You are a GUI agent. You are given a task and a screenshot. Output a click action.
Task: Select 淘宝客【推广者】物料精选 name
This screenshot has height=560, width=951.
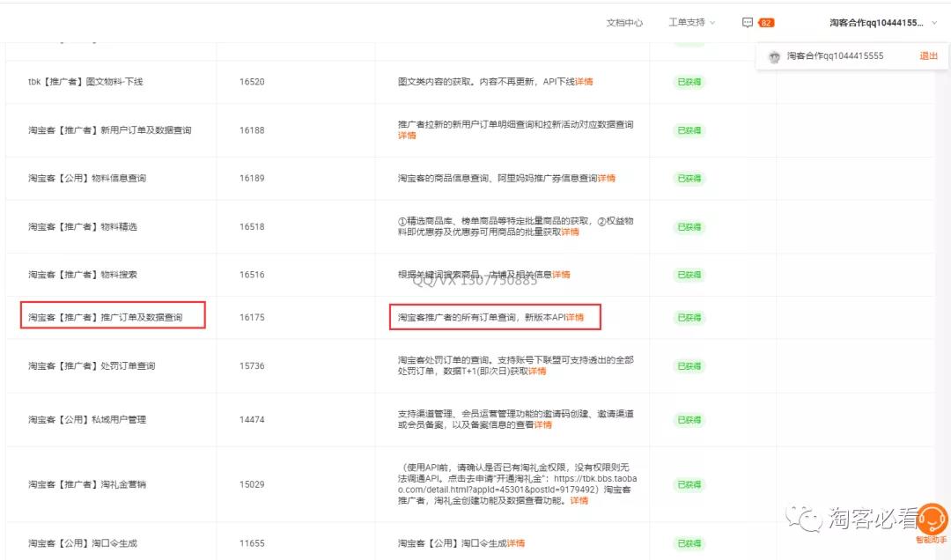[83, 226]
